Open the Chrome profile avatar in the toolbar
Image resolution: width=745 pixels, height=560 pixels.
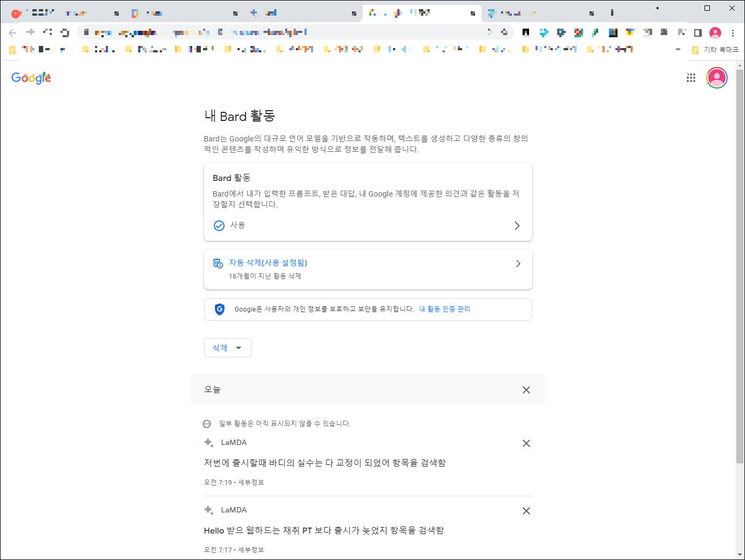715,33
